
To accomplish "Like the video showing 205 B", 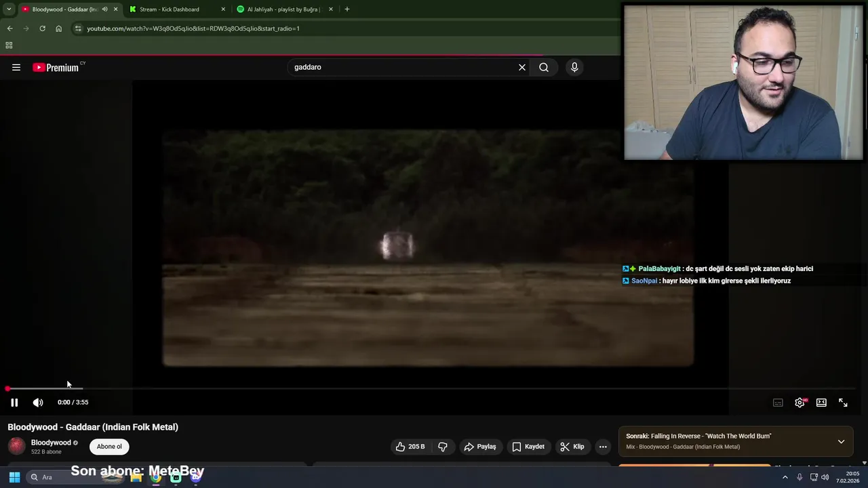I will (x=411, y=447).
